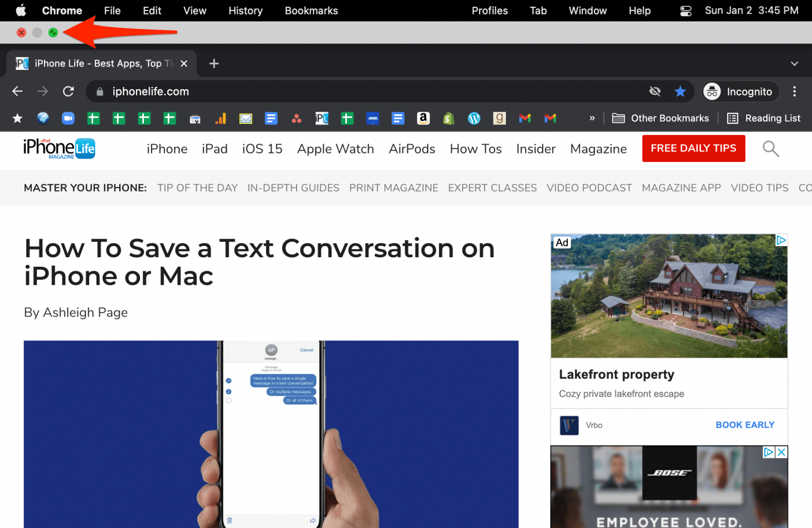Image resolution: width=812 pixels, height=528 pixels.
Task: Open the Shopify bookmark icon
Action: [448, 118]
